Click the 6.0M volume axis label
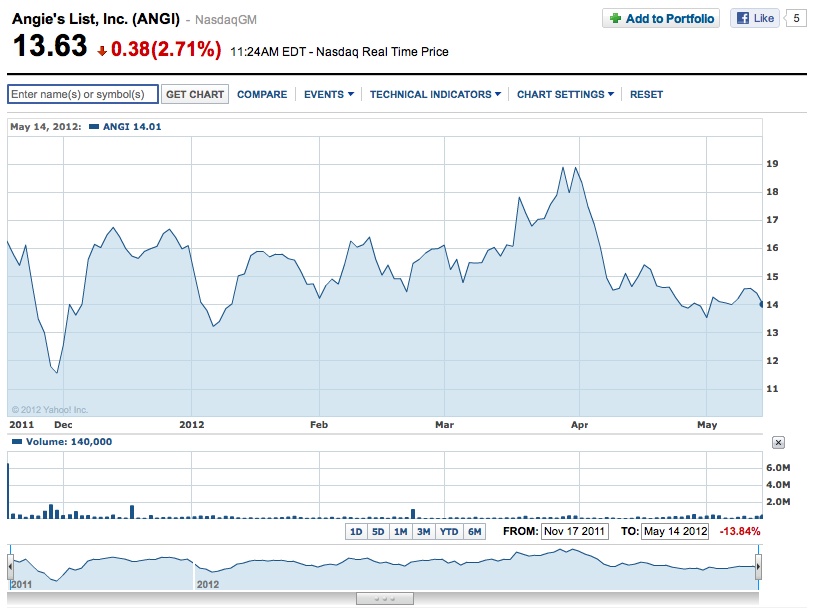This screenshot has width=832, height=608. [x=778, y=468]
